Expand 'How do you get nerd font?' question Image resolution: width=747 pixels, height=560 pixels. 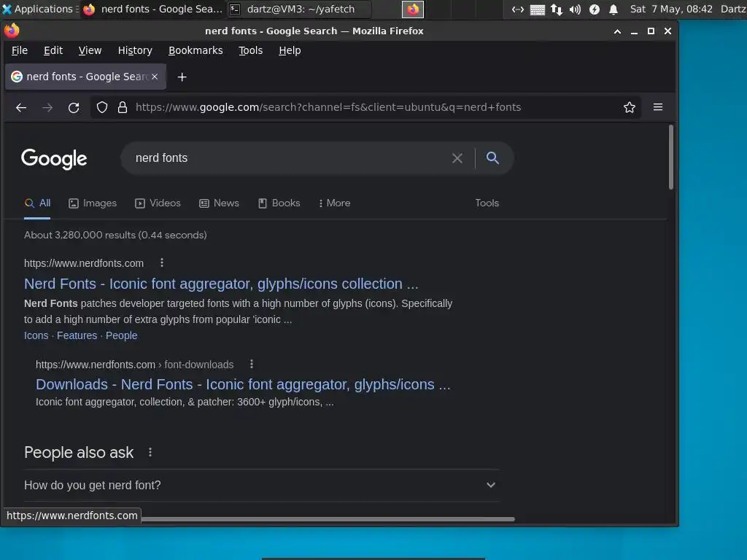(262, 485)
